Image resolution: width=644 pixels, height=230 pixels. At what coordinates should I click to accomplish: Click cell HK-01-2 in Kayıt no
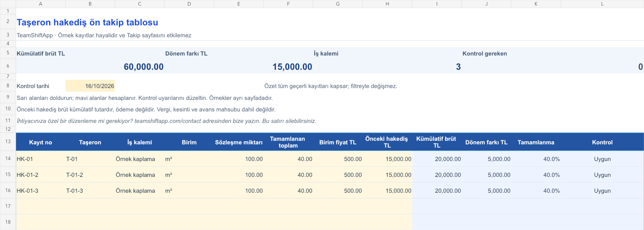[x=40, y=175]
